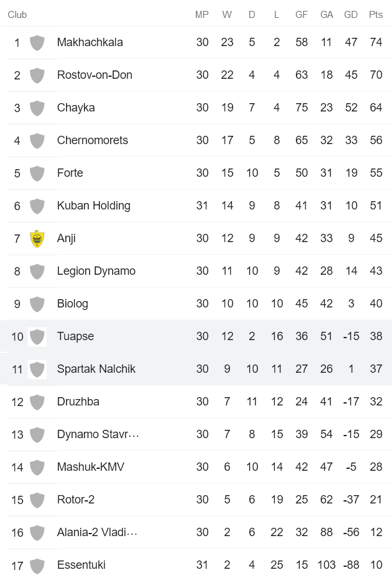Click the Rotor-2 club crest
This screenshot has height=588, width=392.
38,500
